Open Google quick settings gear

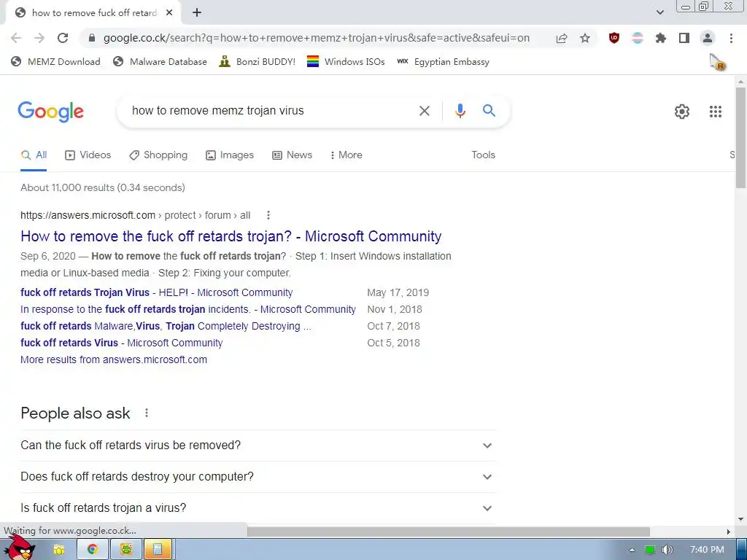tap(682, 112)
